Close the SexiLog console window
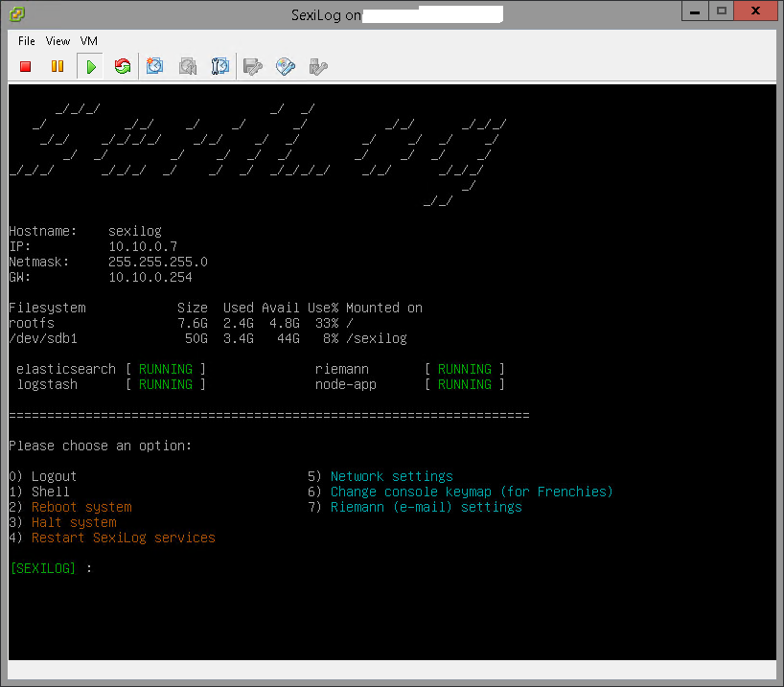This screenshot has height=687, width=784. (x=755, y=11)
